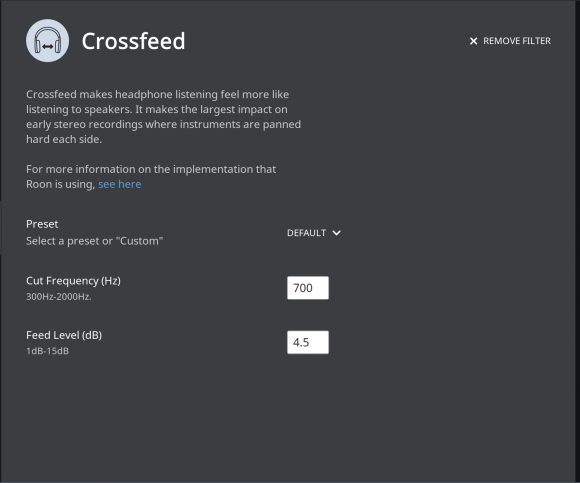Click the "For more information on the implementation" line

tap(151, 169)
